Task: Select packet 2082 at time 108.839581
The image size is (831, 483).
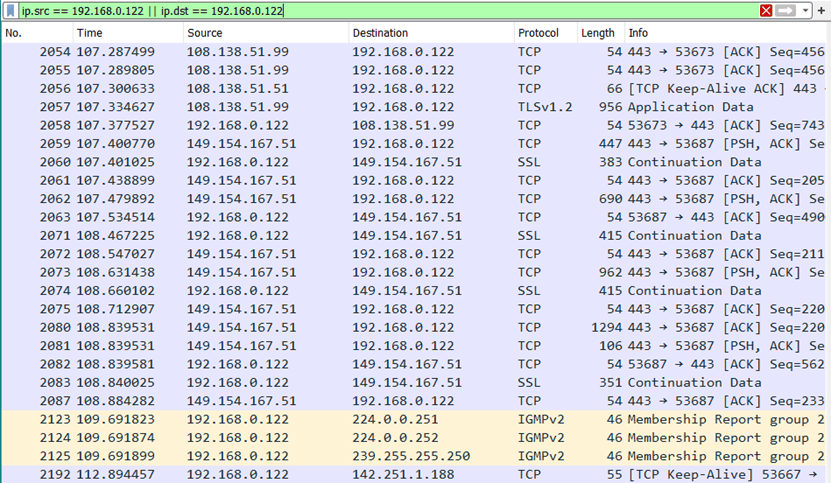Action: click(x=416, y=364)
